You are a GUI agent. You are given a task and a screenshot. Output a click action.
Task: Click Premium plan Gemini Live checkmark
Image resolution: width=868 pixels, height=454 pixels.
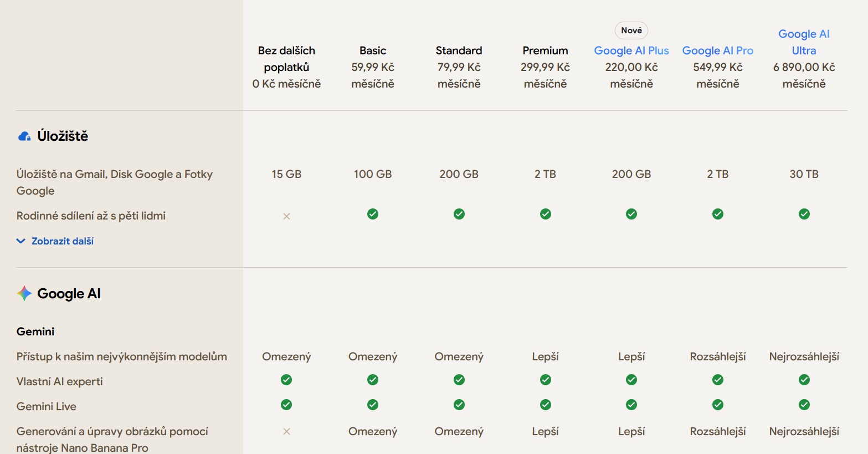[545, 405]
